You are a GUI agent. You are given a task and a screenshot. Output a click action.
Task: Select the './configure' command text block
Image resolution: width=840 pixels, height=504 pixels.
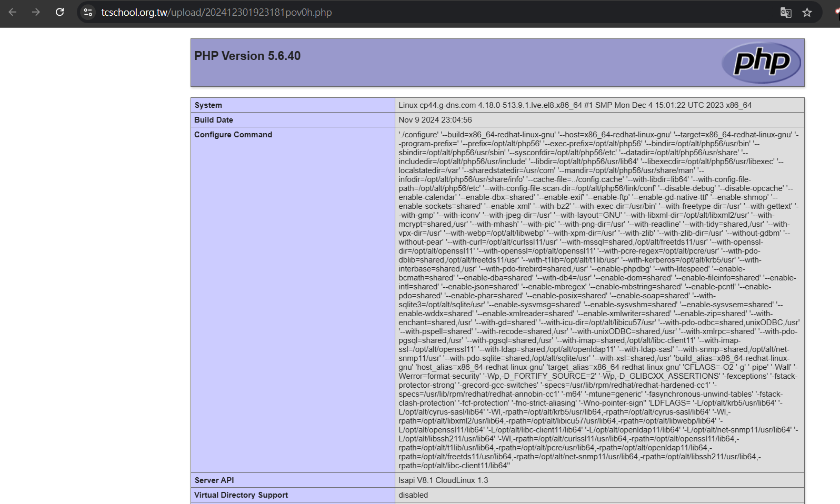coord(599,300)
